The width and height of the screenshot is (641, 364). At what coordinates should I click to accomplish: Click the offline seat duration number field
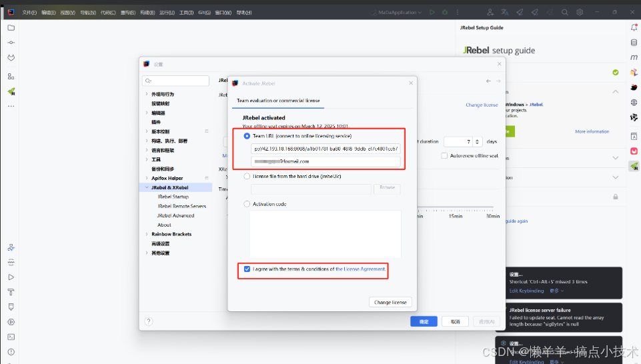pos(459,141)
